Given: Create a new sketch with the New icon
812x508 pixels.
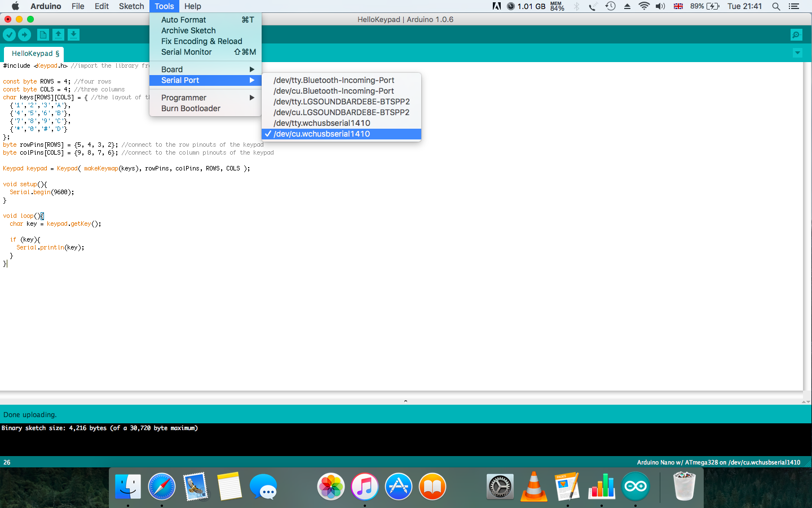Looking at the screenshot, I should pyautogui.click(x=43, y=35).
